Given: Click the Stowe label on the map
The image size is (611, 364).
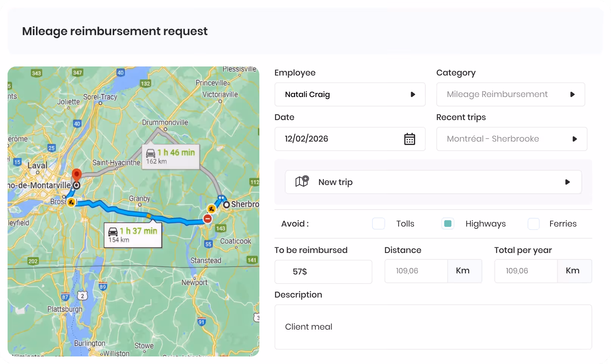Looking at the screenshot, I should click(144, 346).
